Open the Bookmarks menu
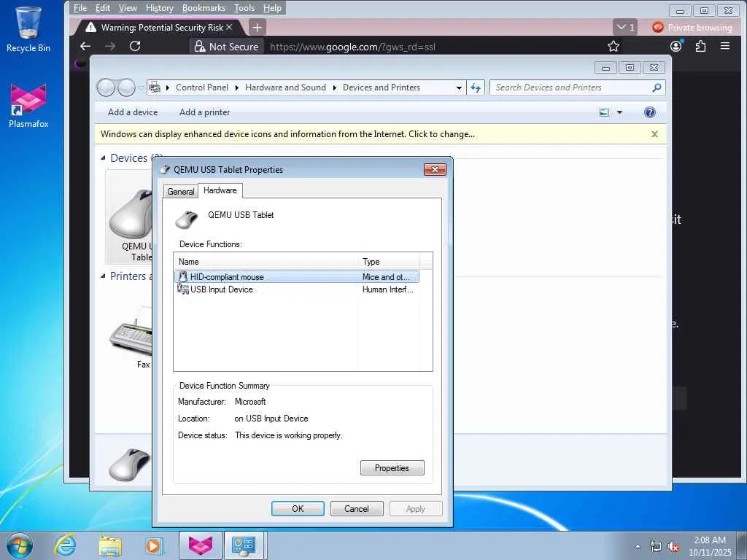 click(204, 8)
